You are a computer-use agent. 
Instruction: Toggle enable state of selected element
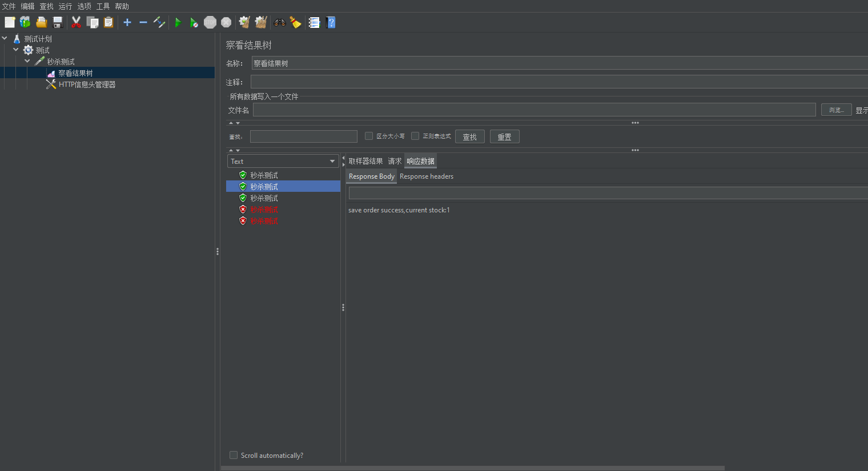pyautogui.click(x=159, y=22)
